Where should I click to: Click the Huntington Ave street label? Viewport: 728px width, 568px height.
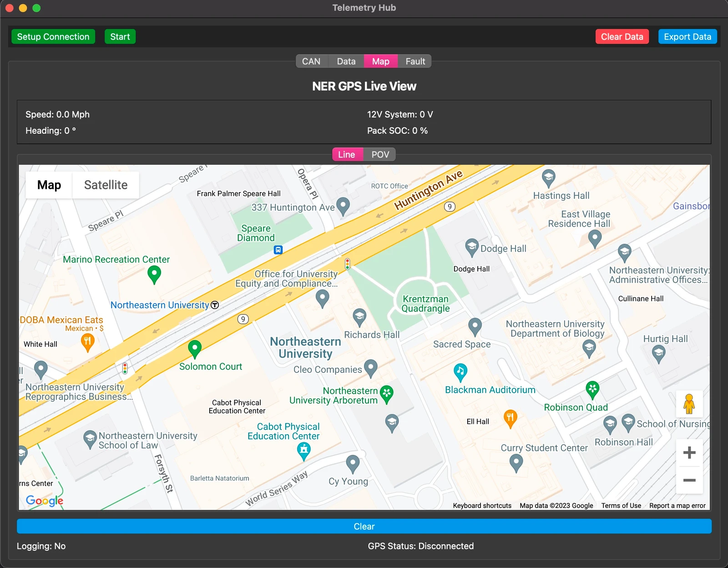(x=428, y=190)
